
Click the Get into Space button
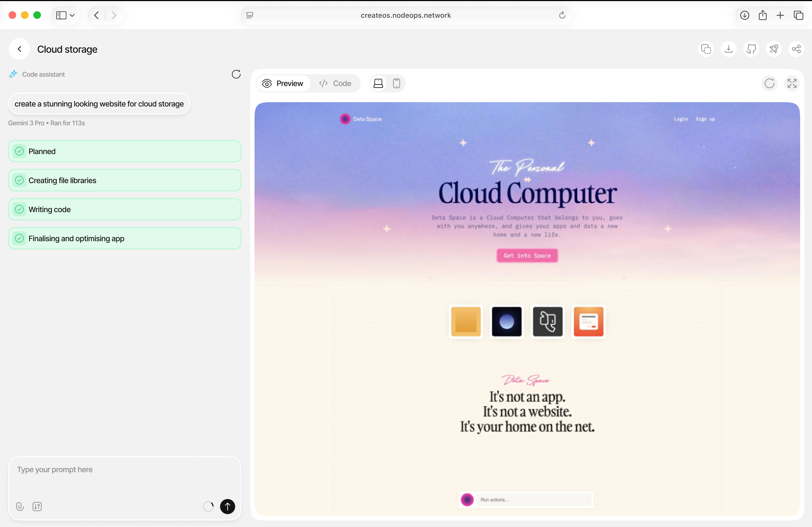pos(527,256)
